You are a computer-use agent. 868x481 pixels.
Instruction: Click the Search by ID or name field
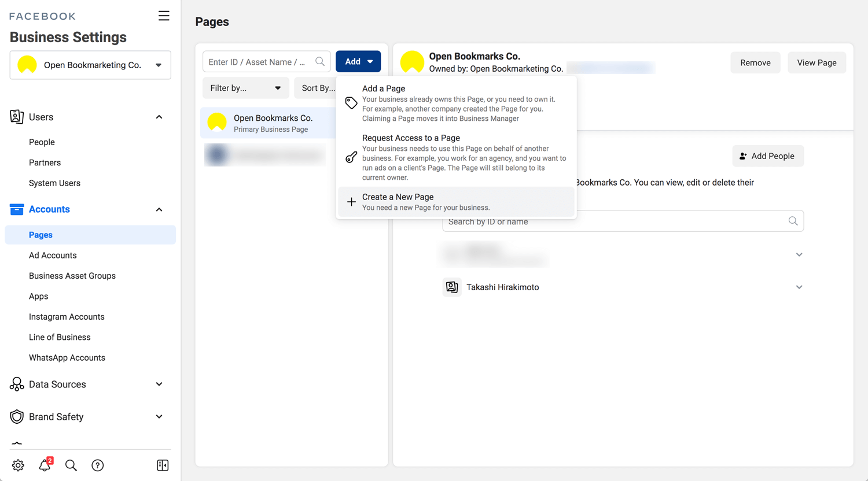pyautogui.click(x=623, y=221)
